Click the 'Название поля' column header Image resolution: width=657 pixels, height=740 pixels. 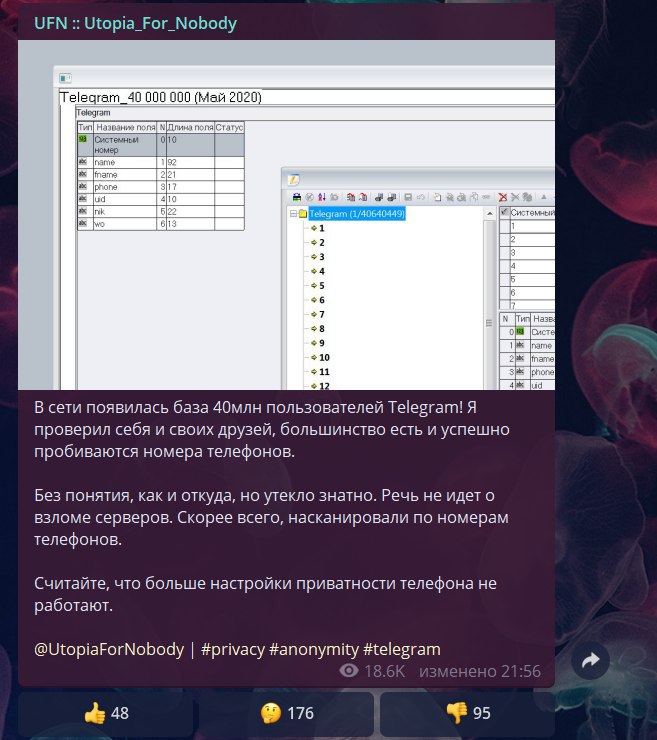(x=125, y=127)
